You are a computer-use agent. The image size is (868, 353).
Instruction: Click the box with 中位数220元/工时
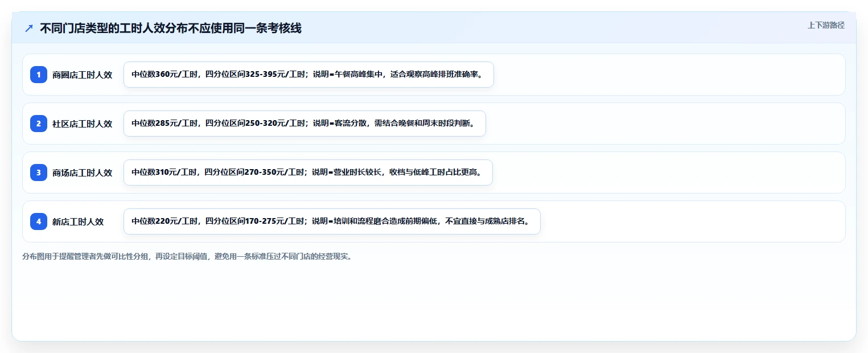(332, 221)
